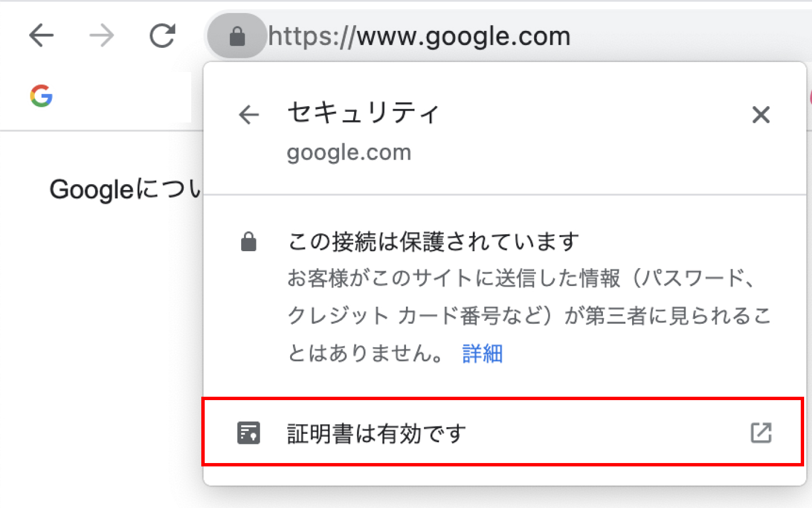Click the browser forward arrow
812x508 pixels.
coord(102,36)
